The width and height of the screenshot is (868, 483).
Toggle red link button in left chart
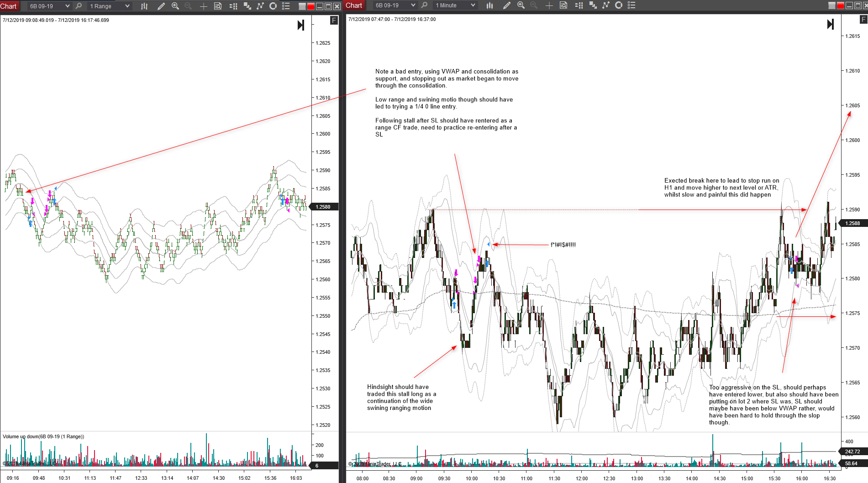(311, 6)
